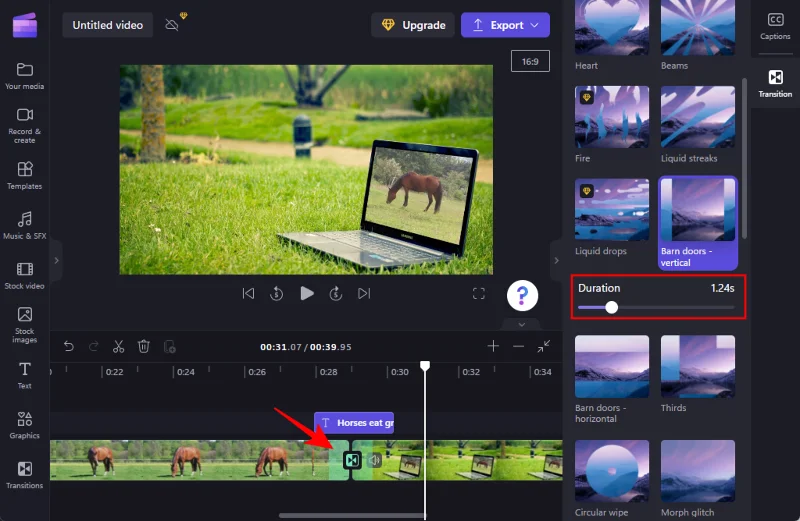Select the Heart transition

click(612, 36)
